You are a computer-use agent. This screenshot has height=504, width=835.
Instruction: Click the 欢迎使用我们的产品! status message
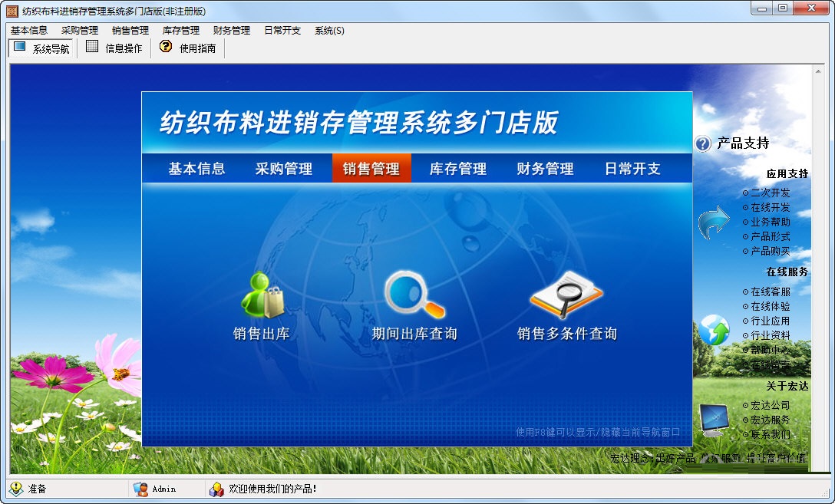(x=272, y=489)
